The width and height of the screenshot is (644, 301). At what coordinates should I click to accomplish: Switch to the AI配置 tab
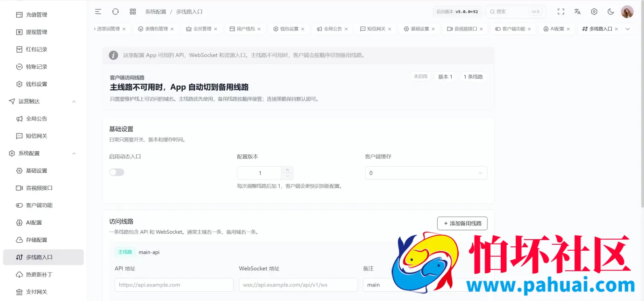coord(557,29)
